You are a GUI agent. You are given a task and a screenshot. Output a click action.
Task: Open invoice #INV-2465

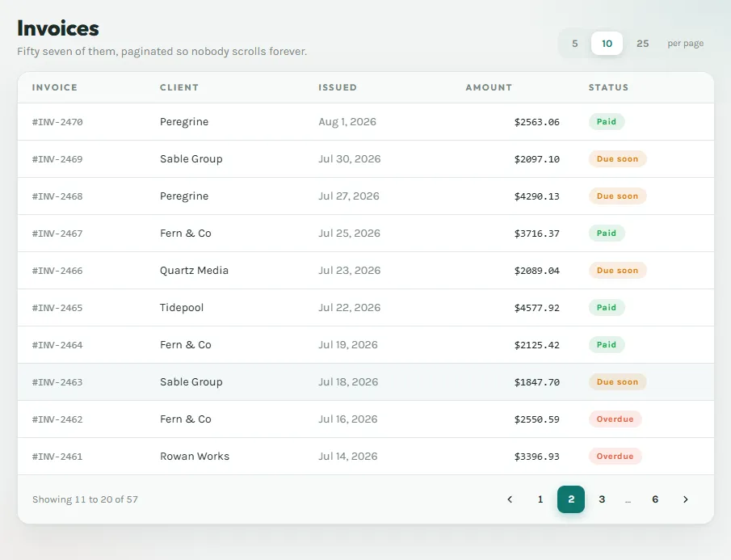pyautogui.click(x=57, y=308)
